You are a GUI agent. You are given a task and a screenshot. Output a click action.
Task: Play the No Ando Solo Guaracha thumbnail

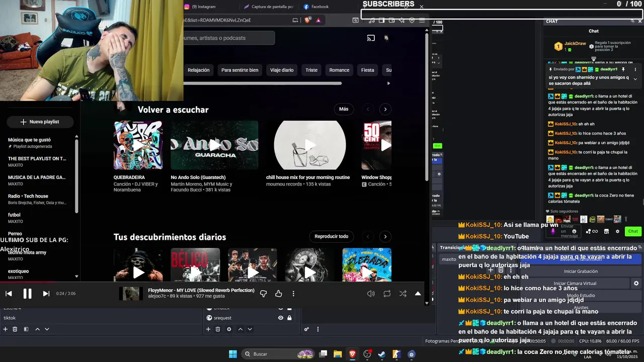[x=214, y=145]
